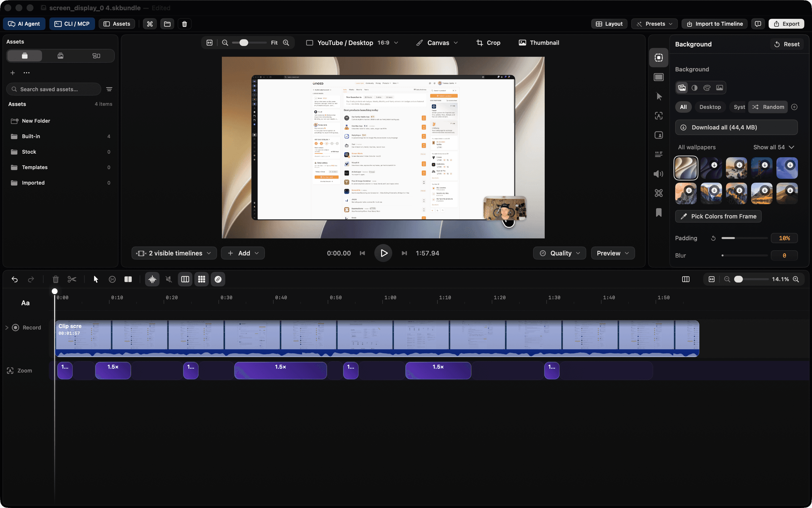Screen dimensions: 812x508
Task: Toggle the mute audio icon in timeline toolbar
Action: point(168,279)
